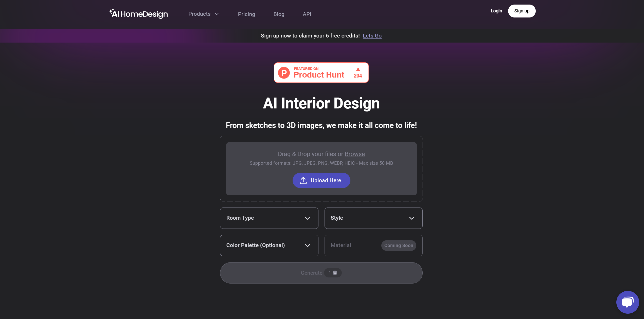Click Lets Go signup link
644x319 pixels.
coord(372,36)
